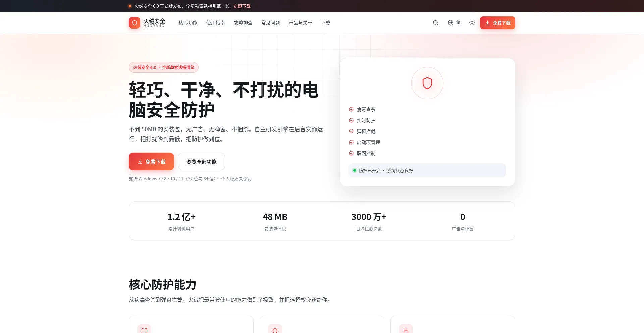644x333 pixels.
Task: Toggle light/dark theme sun icon
Action: (472, 23)
